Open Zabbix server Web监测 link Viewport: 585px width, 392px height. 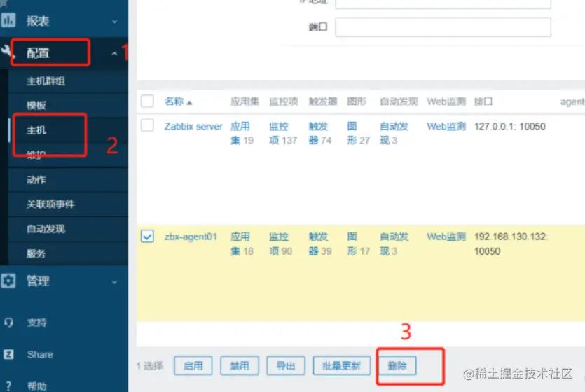[x=446, y=126]
